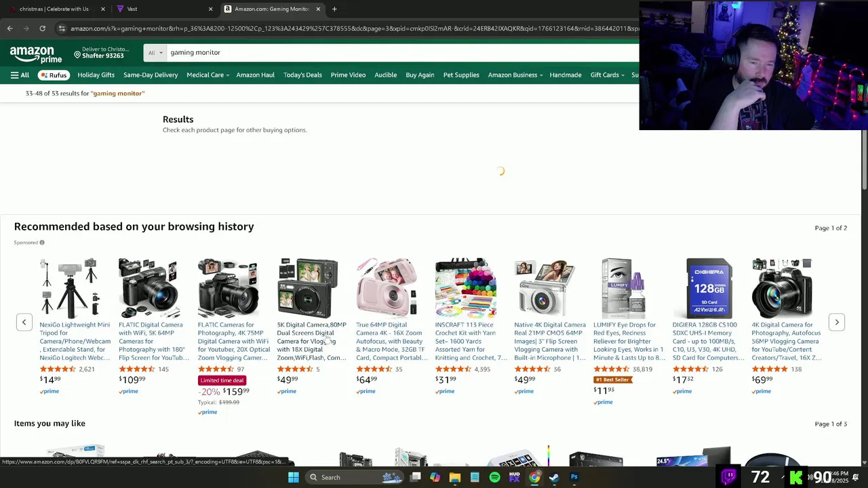Image resolution: width=868 pixels, height=488 pixels.
Task: Open the INSCRAFT Crochet Kit image
Action: click(x=466, y=288)
